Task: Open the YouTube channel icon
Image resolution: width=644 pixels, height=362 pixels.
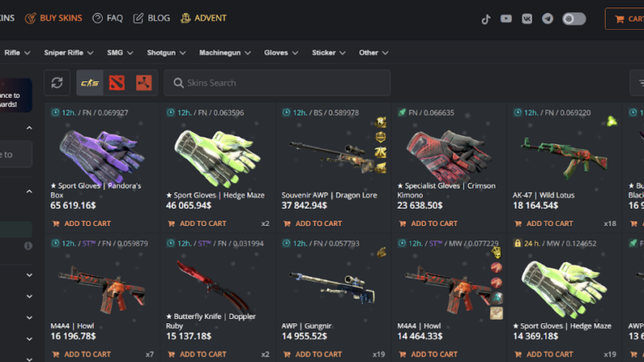Action: [506, 18]
